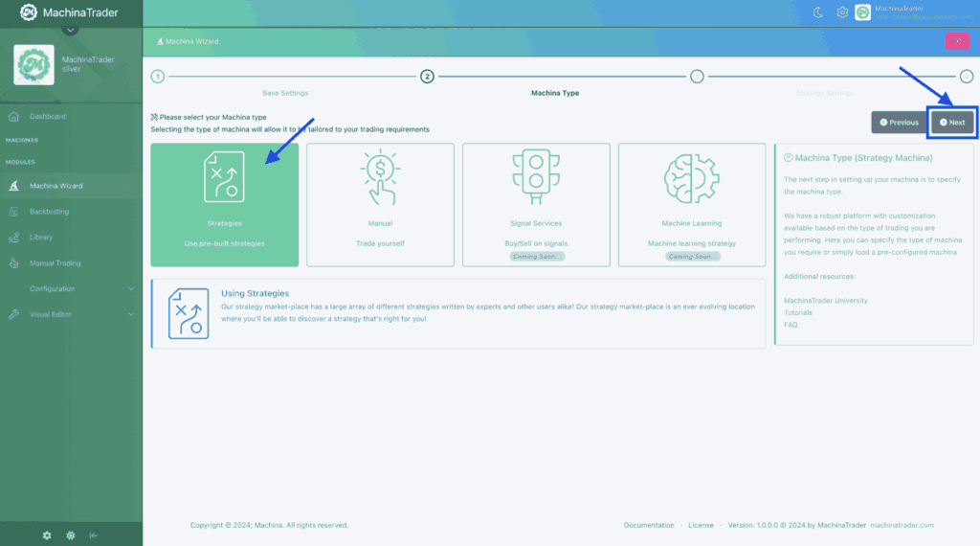Click the MODULES section label
Viewport: 980px width, 546px height.
click(20, 162)
